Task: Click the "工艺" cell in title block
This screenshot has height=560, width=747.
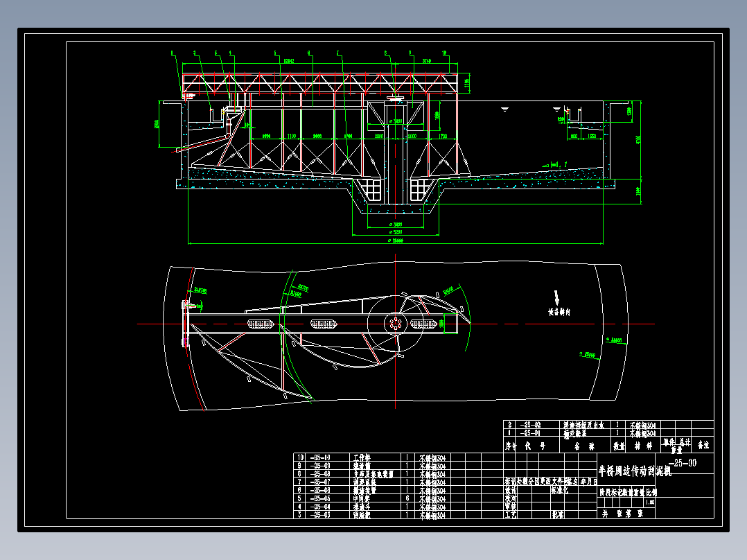Action: (511, 515)
